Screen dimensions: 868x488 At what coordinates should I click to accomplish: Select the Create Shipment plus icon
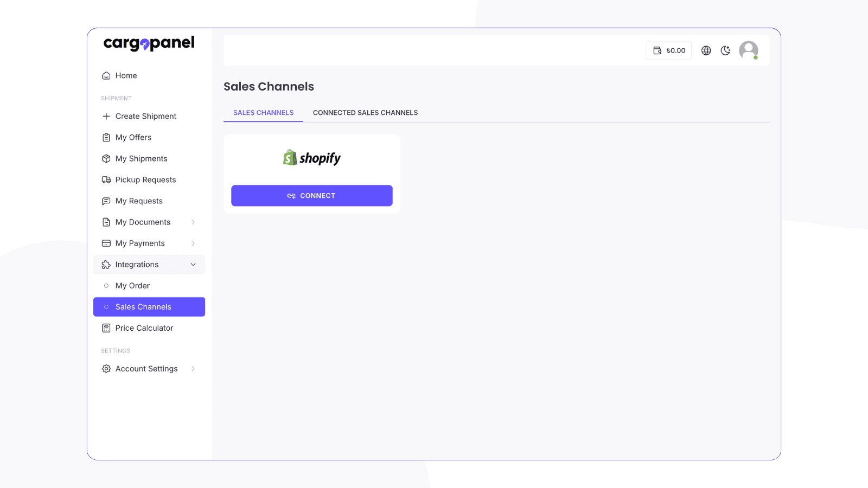pos(106,116)
